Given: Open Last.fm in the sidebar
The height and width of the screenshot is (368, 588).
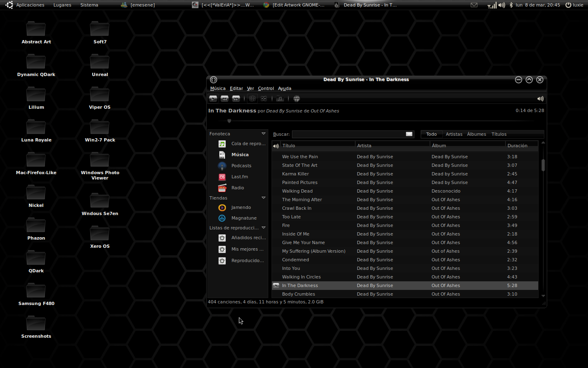Looking at the screenshot, I should (x=240, y=177).
